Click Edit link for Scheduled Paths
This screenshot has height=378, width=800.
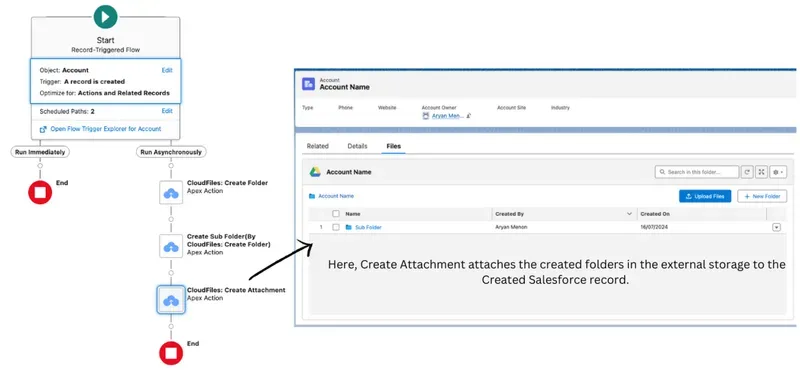167,111
